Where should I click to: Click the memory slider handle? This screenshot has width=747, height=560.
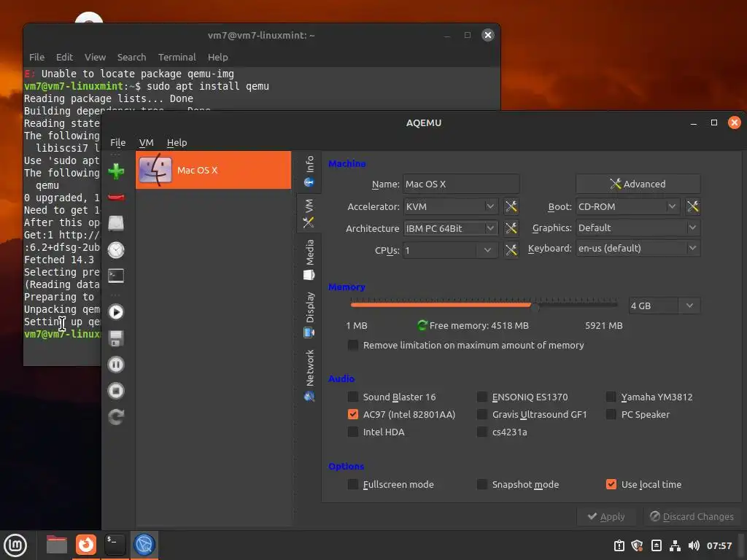(535, 306)
